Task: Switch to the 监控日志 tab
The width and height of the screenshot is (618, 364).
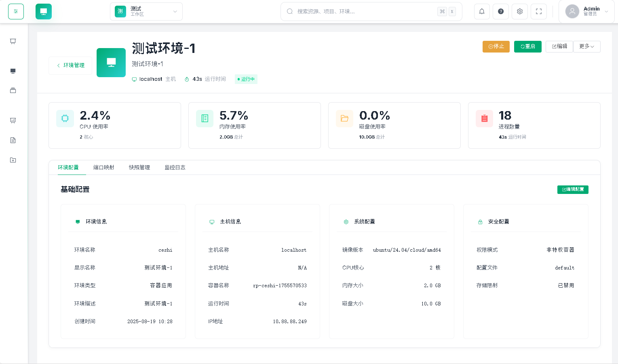Action: click(175, 167)
